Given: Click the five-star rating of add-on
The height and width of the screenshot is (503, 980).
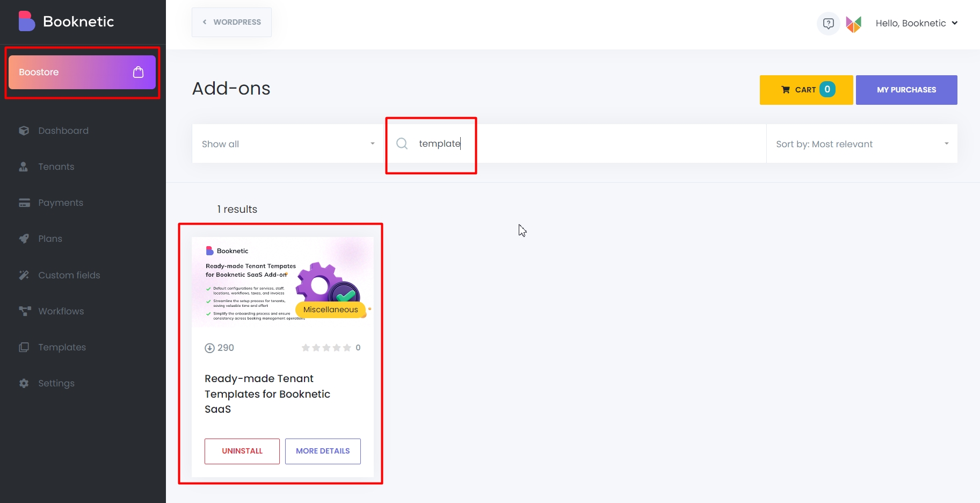Looking at the screenshot, I should tap(326, 348).
